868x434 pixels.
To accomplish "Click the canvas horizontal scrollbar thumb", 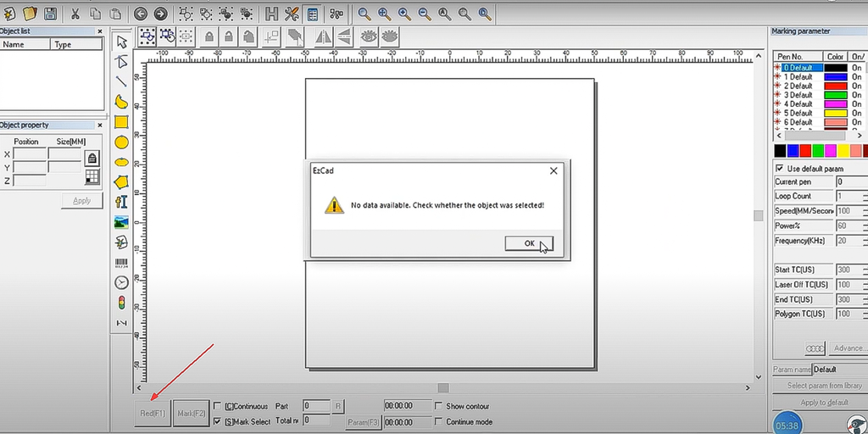I will coord(442,388).
